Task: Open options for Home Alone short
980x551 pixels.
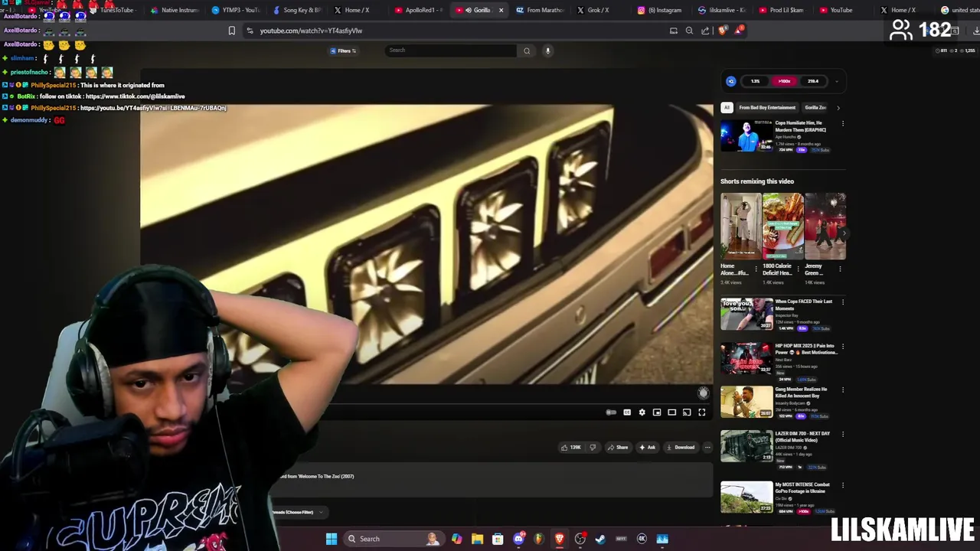Action: point(756,269)
